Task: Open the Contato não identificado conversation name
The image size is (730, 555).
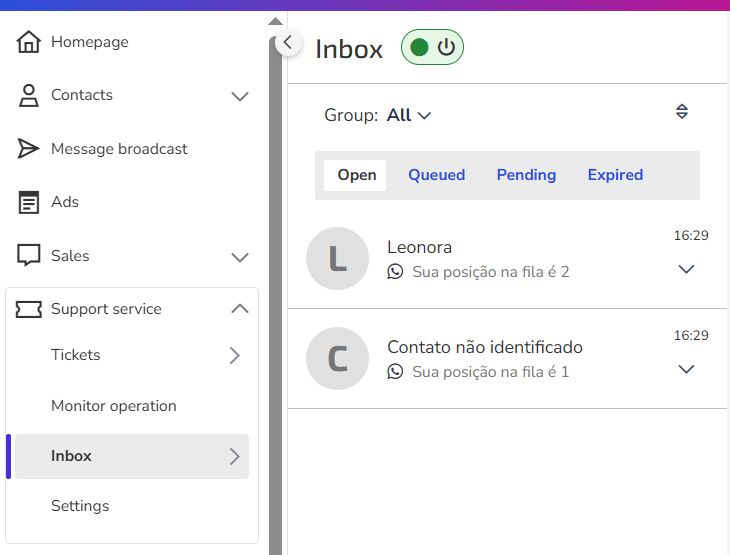Action: tap(485, 347)
